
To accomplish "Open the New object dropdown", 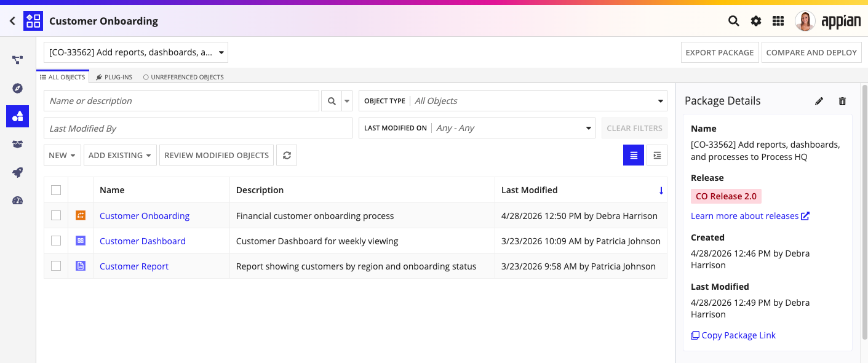I will [62, 155].
